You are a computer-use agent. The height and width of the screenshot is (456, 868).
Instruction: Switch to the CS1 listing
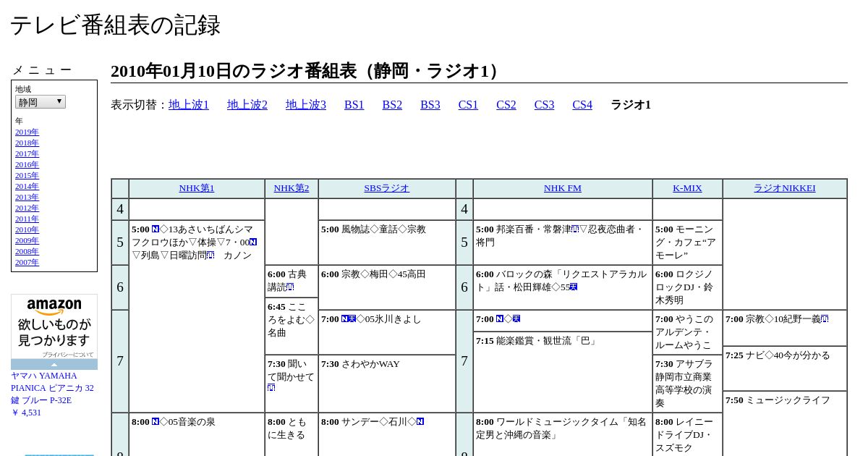point(468,105)
